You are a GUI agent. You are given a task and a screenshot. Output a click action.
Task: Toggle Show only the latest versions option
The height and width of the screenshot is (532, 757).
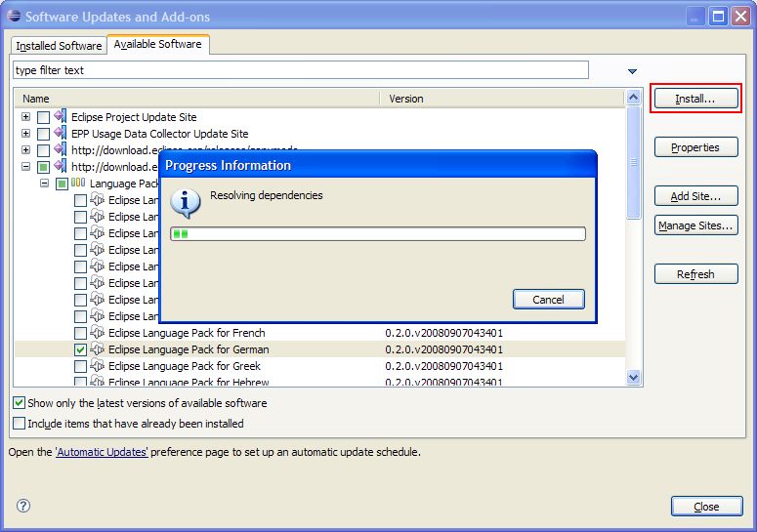pyautogui.click(x=19, y=403)
